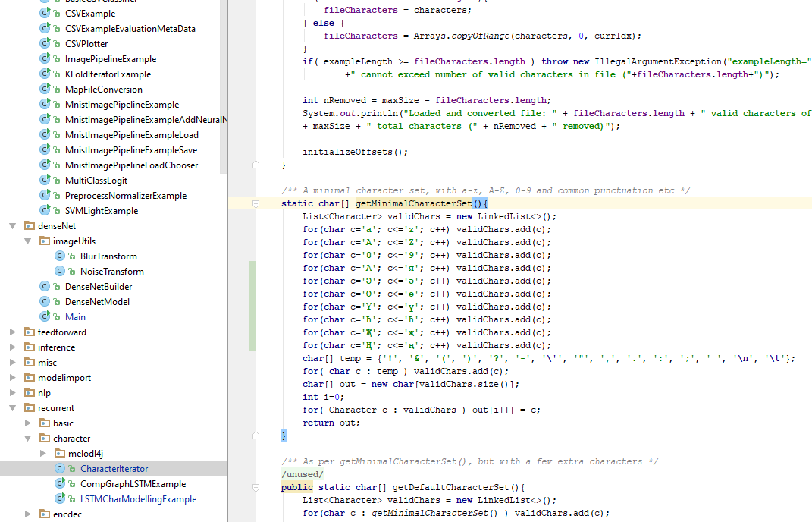Open MapFileConversion class

pyautogui.click(x=104, y=90)
